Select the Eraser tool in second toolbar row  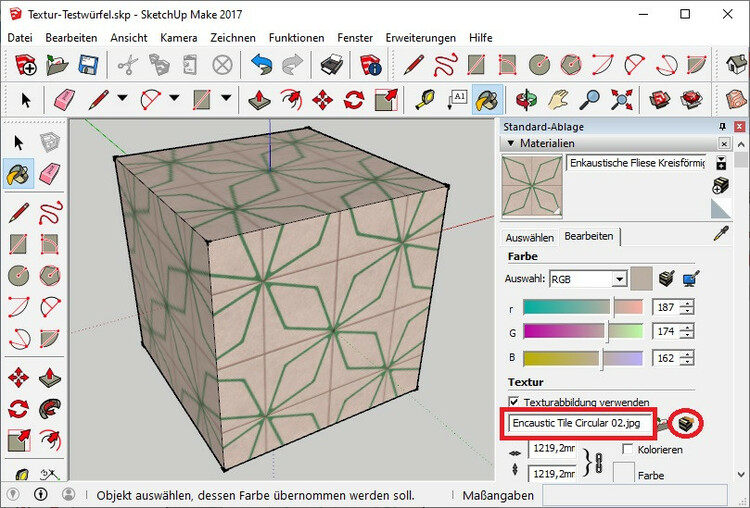64,100
